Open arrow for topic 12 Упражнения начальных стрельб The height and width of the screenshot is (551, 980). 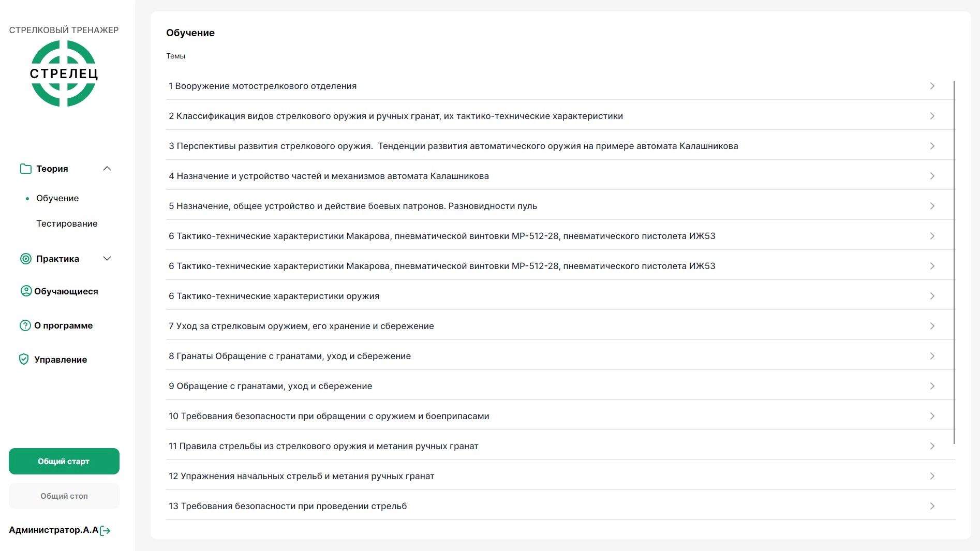point(932,476)
